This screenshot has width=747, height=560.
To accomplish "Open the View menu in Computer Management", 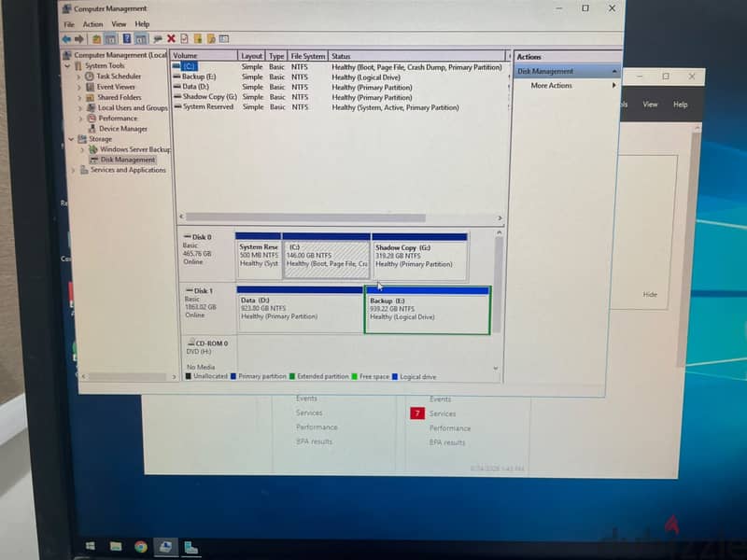I will coord(119,24).
